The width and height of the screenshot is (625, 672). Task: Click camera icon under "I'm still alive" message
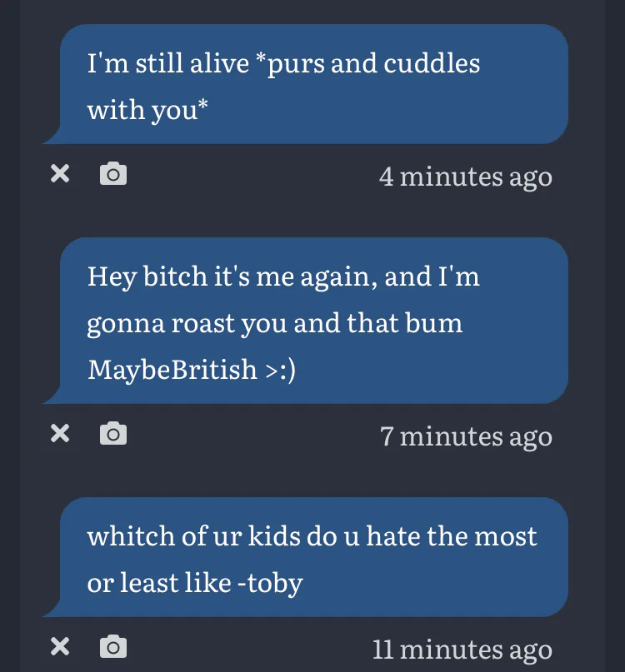pos(113,174)
